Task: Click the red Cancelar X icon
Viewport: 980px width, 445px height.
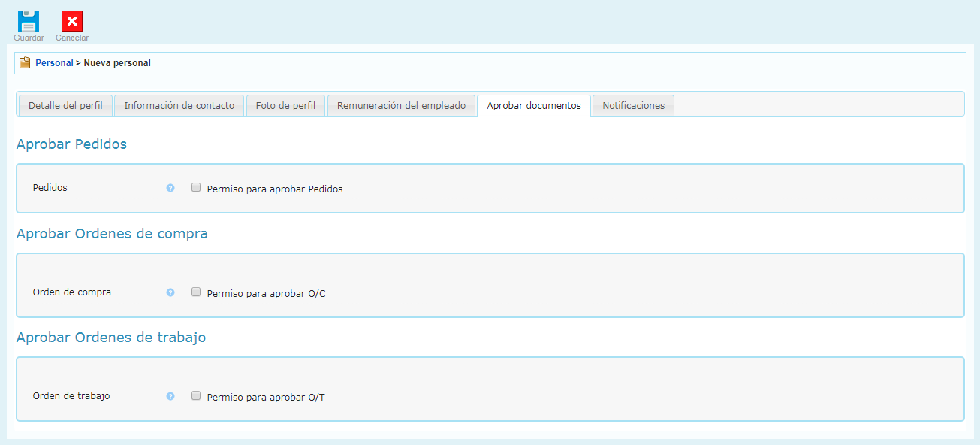Action: (72, 21)
